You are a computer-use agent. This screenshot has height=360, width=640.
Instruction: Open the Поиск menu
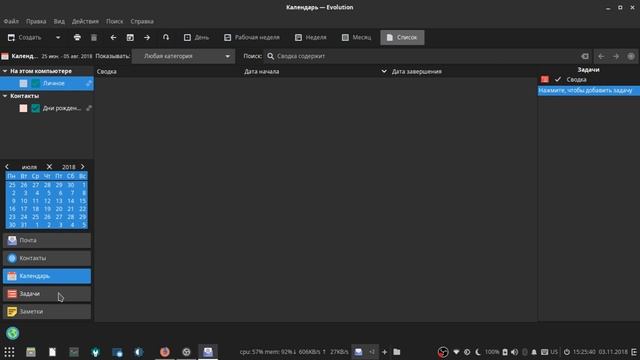[115, 21]
